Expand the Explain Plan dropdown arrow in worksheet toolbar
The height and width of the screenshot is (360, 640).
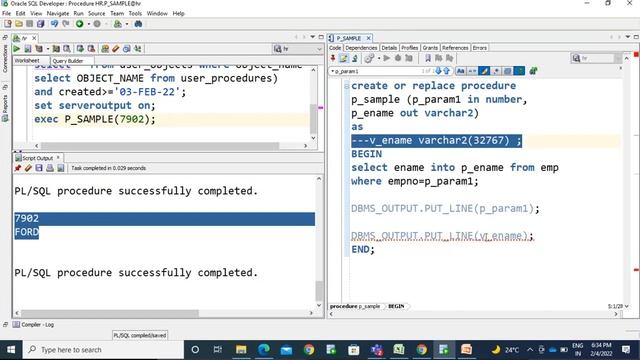click(x=48, y=49)
